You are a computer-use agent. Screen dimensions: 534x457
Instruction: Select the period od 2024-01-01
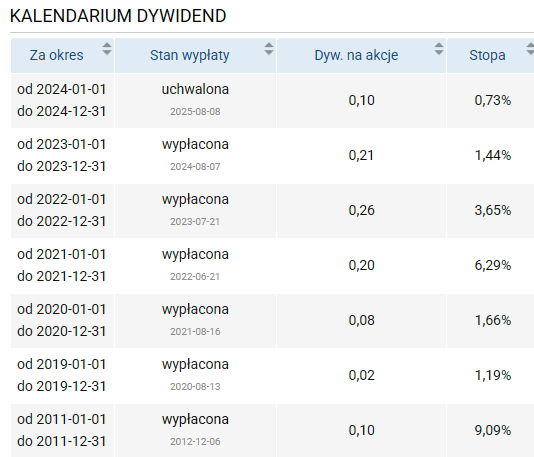pyautogui.click(x=62, y=90)
